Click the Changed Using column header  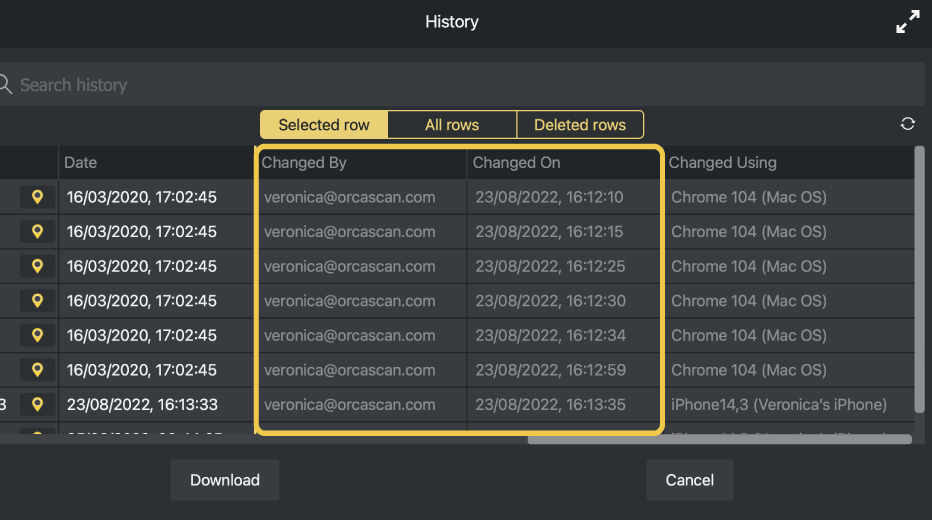pyautogui.click(x=722, y=163)
